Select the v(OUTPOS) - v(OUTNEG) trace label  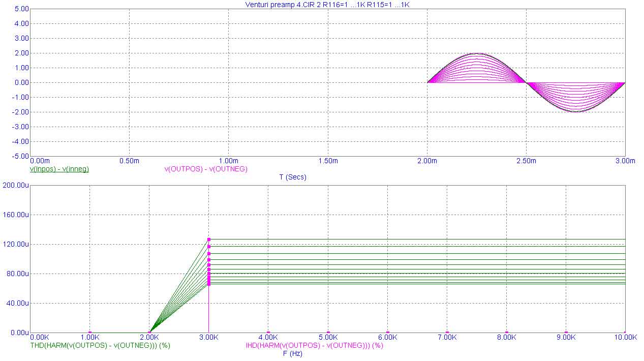206,169
